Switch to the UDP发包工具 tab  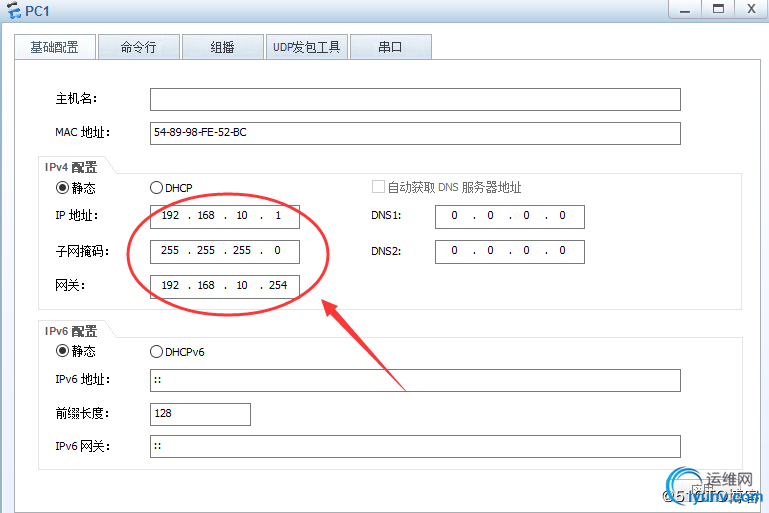(x=307, y=47)
